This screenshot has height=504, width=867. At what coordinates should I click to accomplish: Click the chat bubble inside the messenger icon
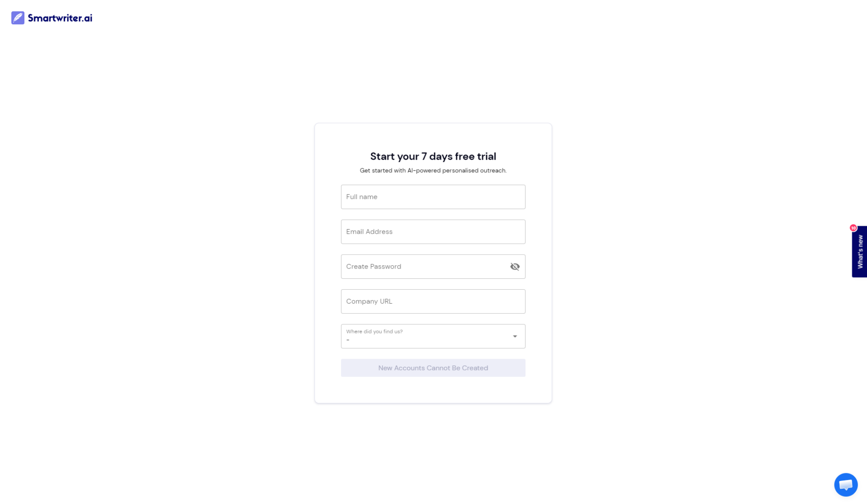point(845,484)
